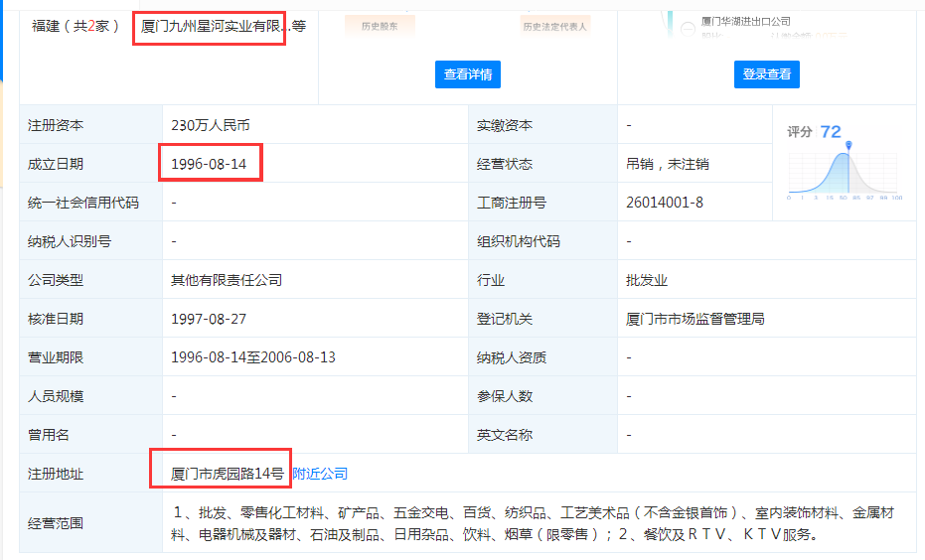Click the 人员规模 label cell
Image resolution: width=925 pixels, height=560 pixels.
click(90, 396)
